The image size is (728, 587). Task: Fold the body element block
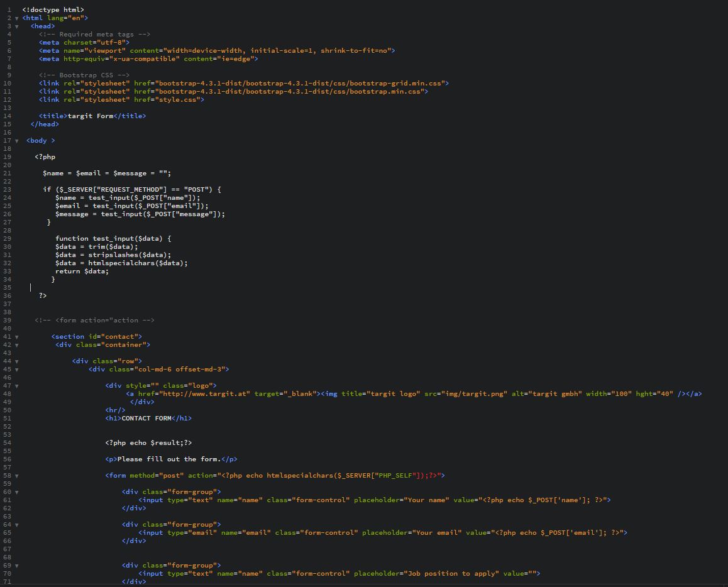pos(17,140)
